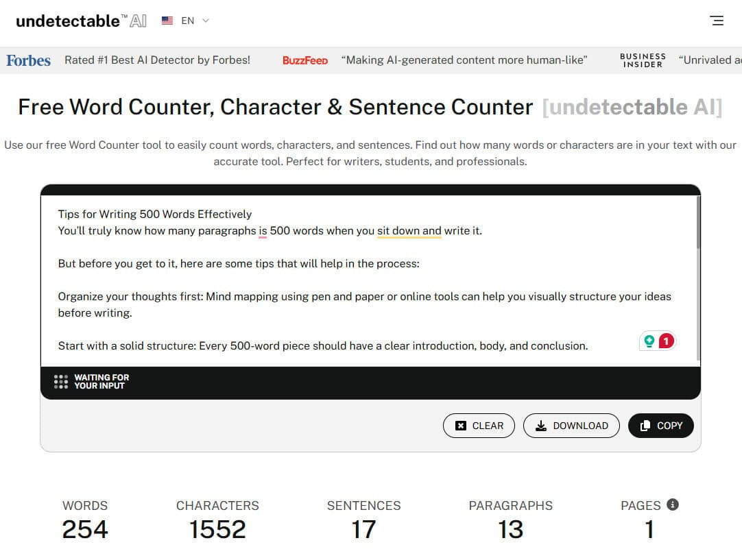The image size is (742, 560).
Task: Click the US flag icon
Action: tap(167, 21)
